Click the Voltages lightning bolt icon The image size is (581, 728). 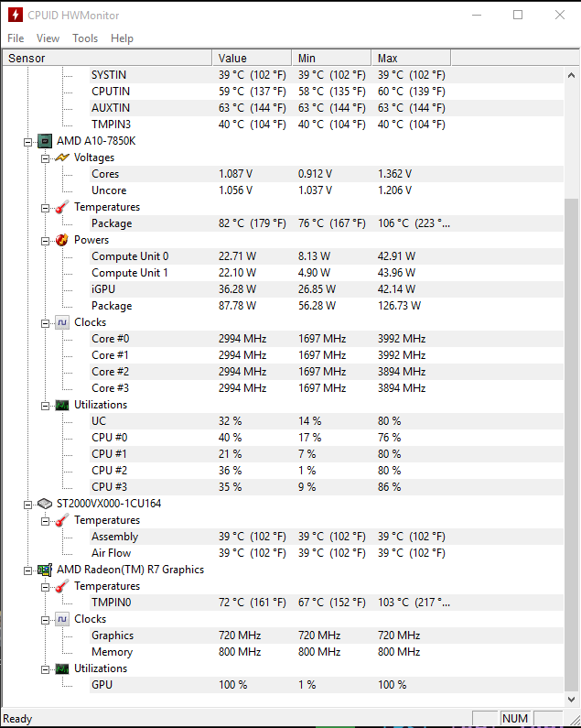[61, 158]
